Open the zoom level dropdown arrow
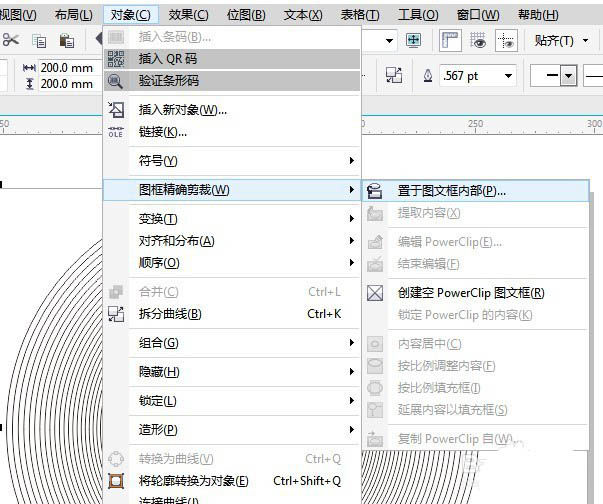This screenshot has height=504, width=603. 389,40
